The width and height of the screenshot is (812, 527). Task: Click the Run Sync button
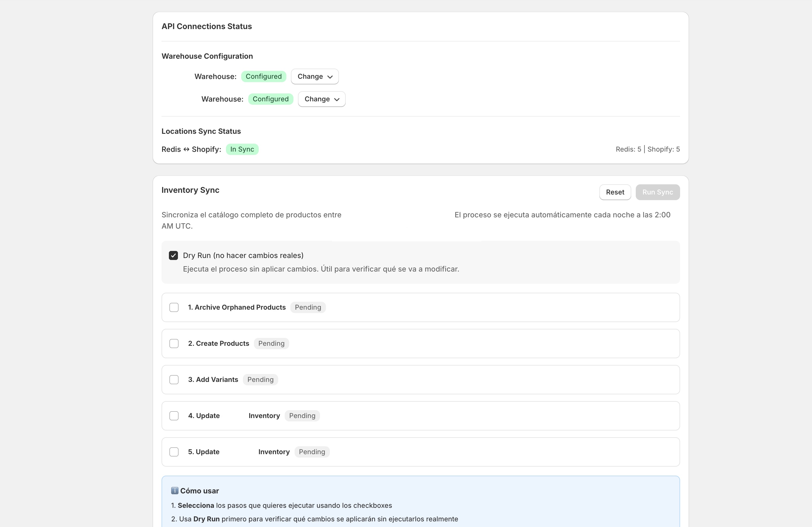[658, 192]
